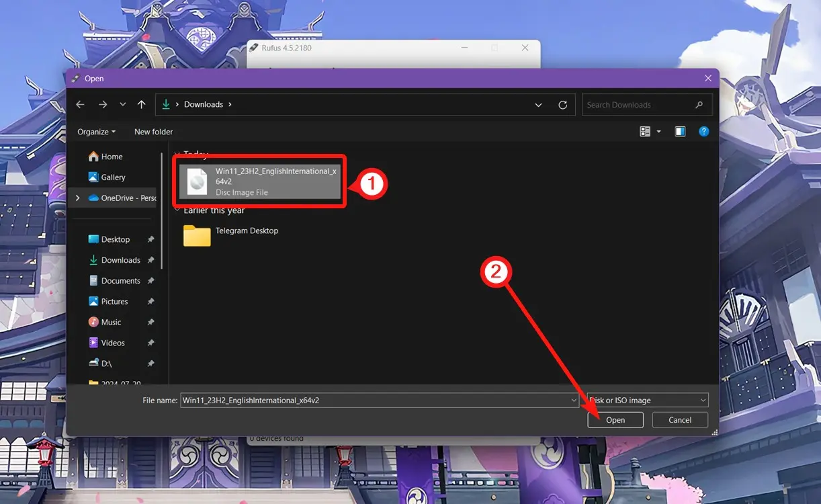
Task: Open the Organize menu
Action: [x=96, y=131]
